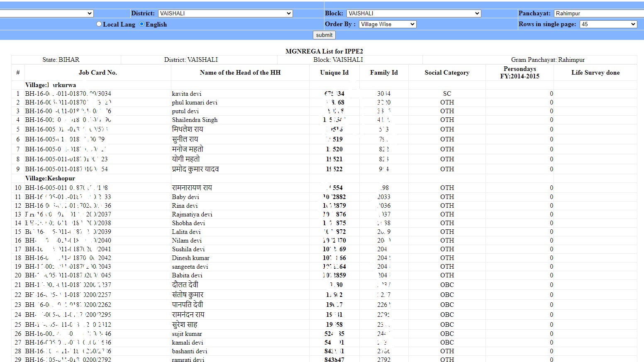This screenshot has height=362, width=644.
Task: Select the English radio button
Action: [x=141, y=24]
